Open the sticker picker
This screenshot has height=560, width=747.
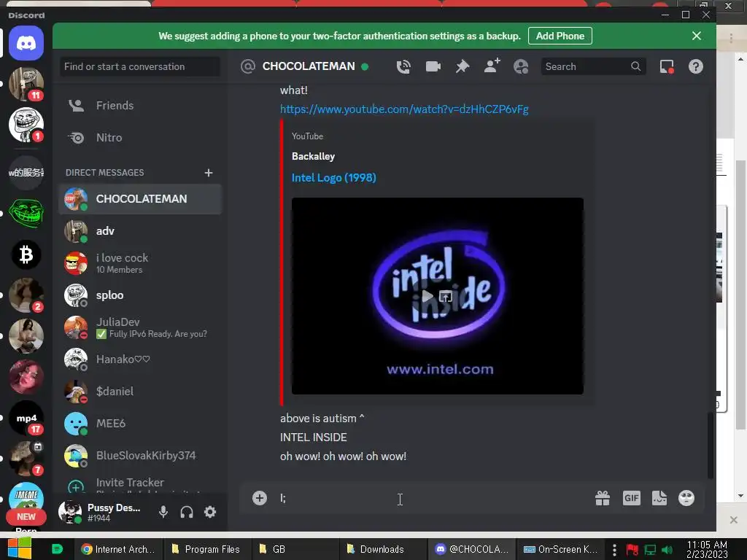click(x=659, y=498)
